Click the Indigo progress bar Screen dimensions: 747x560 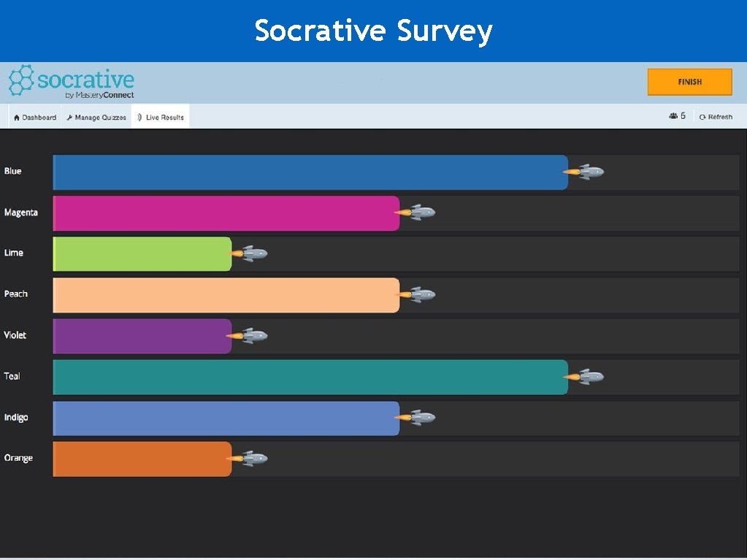[x=226, y=418]
